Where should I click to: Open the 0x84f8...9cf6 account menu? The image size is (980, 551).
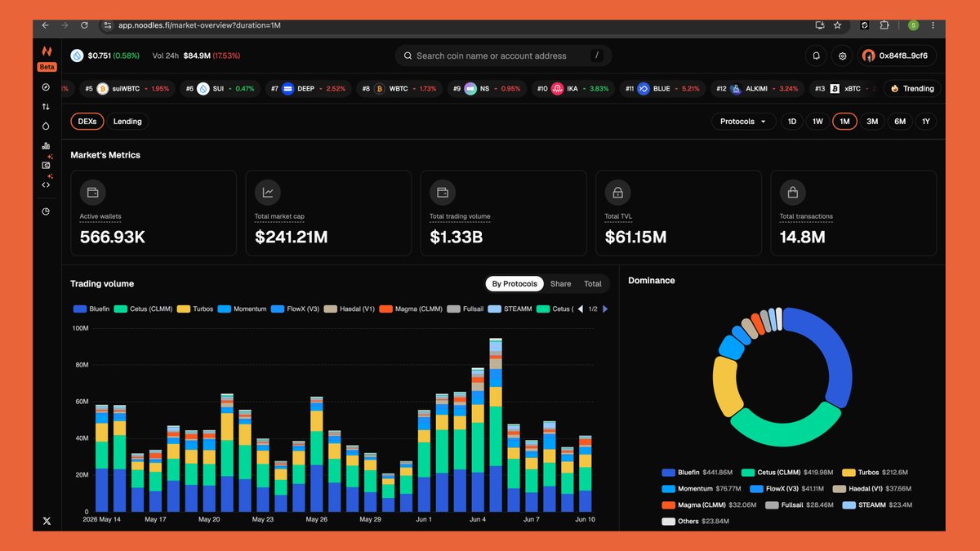point(897,56)
